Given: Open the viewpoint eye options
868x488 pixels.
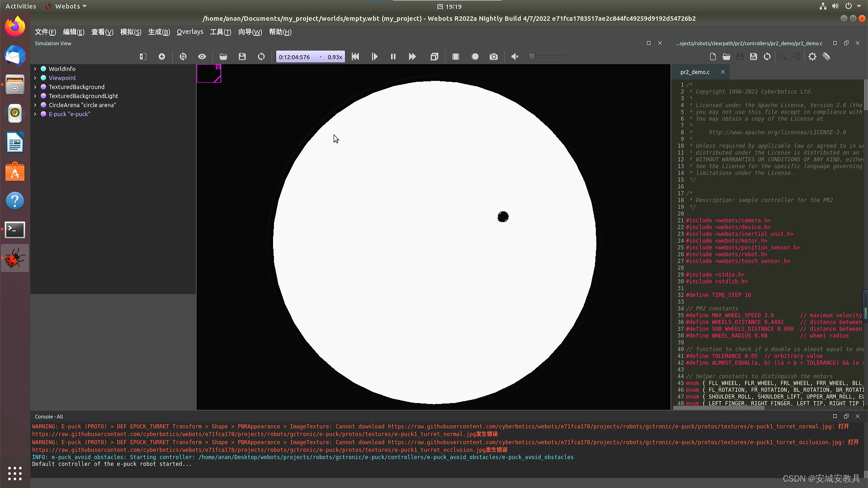Looking at the screenshot, I should point(202,56).
